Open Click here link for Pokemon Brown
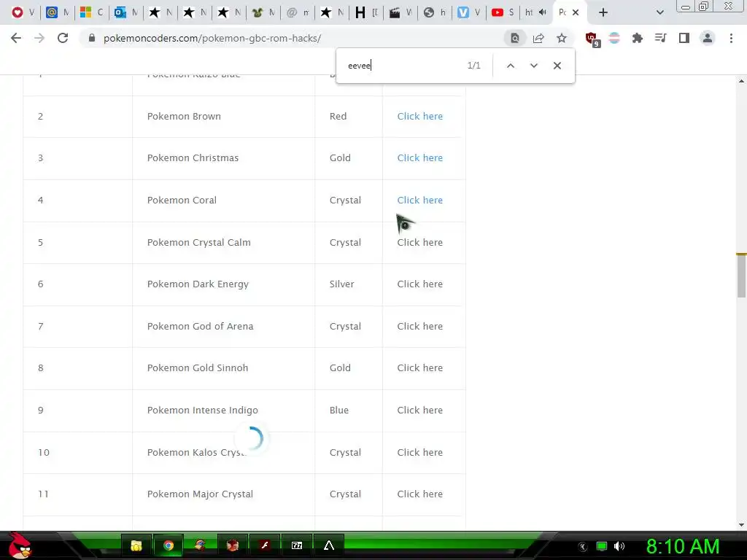The image size is (747, 560). (x=419, y=116)
